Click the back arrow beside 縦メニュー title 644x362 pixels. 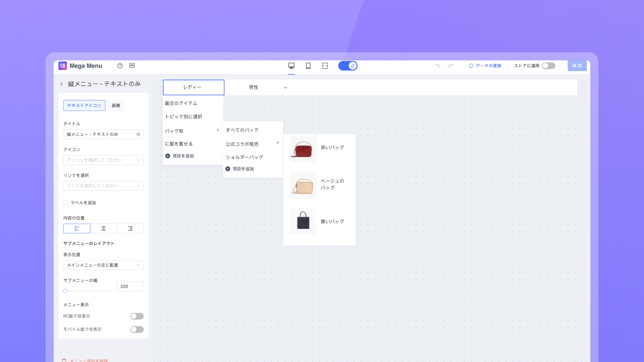(x=61, y=84)
